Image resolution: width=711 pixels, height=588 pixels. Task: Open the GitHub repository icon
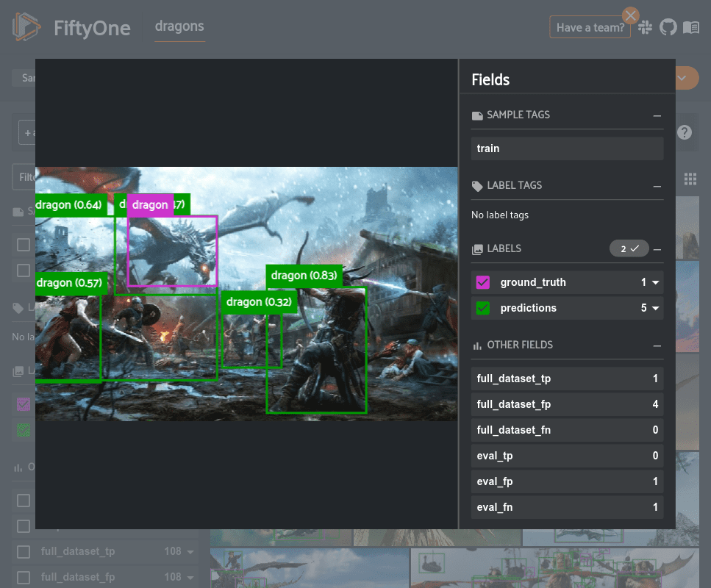tap(668, 28)
